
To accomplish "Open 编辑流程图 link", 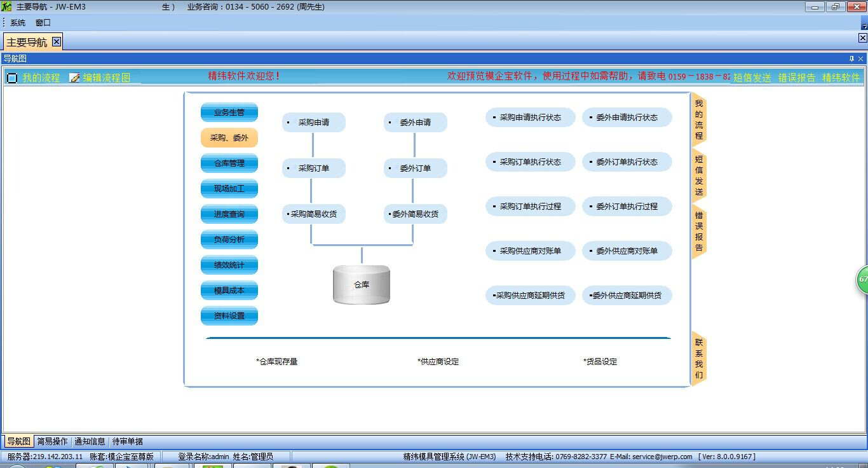I will [x=107, y=78].
